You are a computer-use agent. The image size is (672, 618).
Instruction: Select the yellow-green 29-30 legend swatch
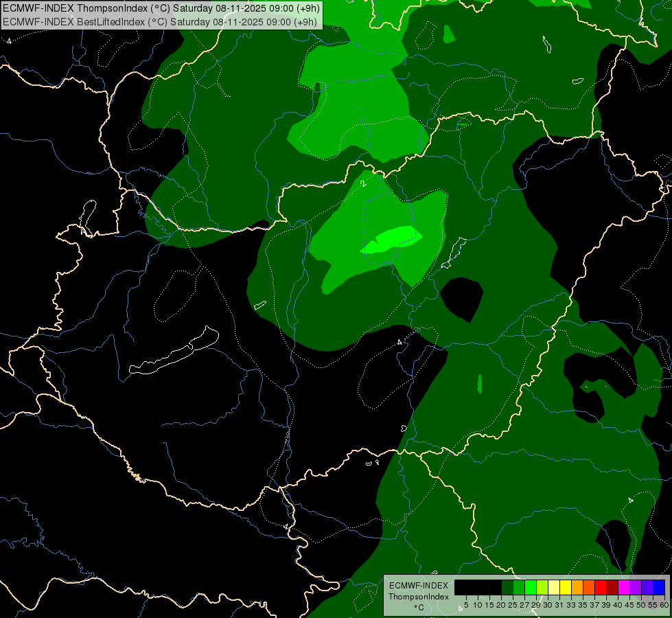coord(542,587)
